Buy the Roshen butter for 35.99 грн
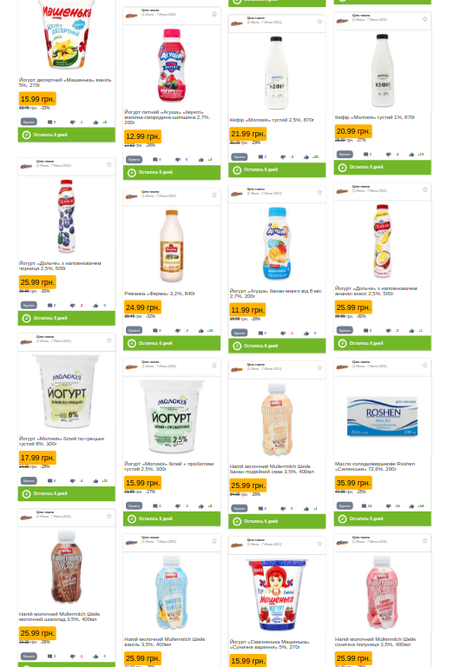467x667 pixels. point(345,506)
